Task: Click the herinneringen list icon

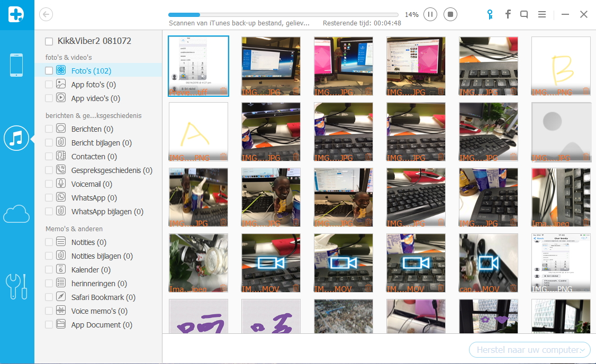Action: [x=61, y=283]
